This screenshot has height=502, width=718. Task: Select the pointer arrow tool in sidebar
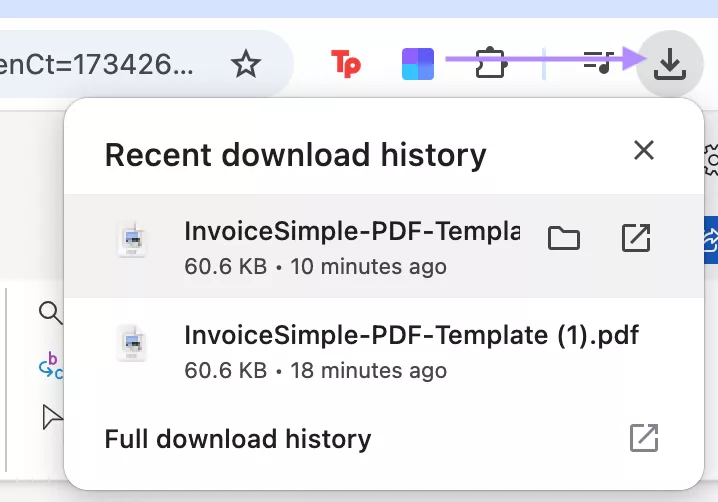tap(52, 417)
